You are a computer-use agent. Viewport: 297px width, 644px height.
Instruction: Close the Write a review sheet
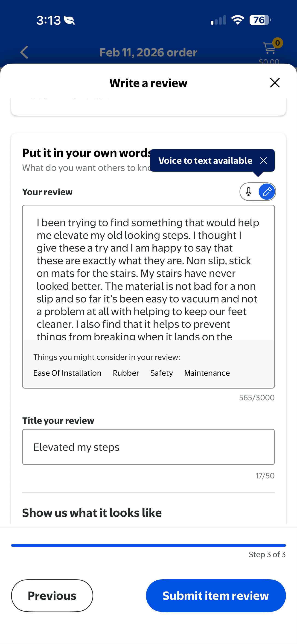pos(275,83)
